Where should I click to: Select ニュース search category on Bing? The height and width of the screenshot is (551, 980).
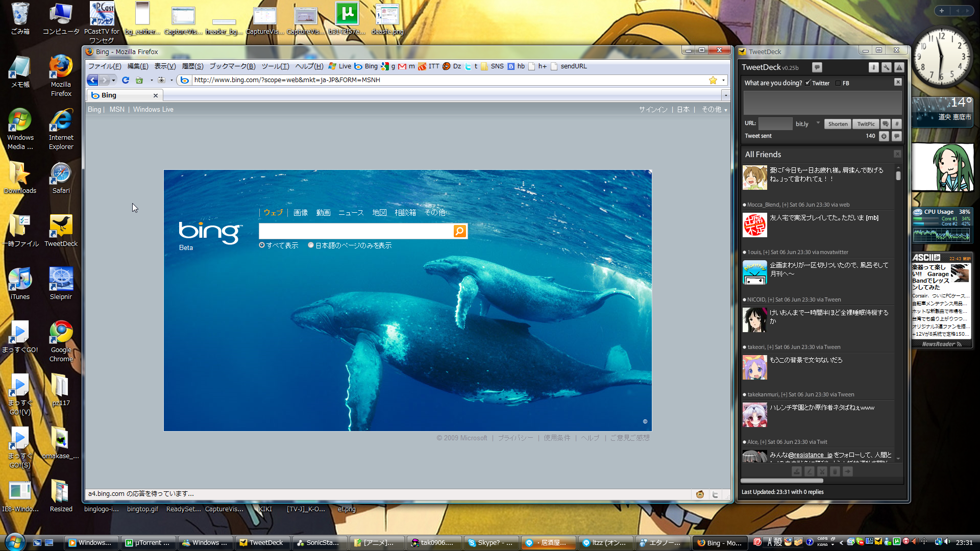tap(351, 213)
